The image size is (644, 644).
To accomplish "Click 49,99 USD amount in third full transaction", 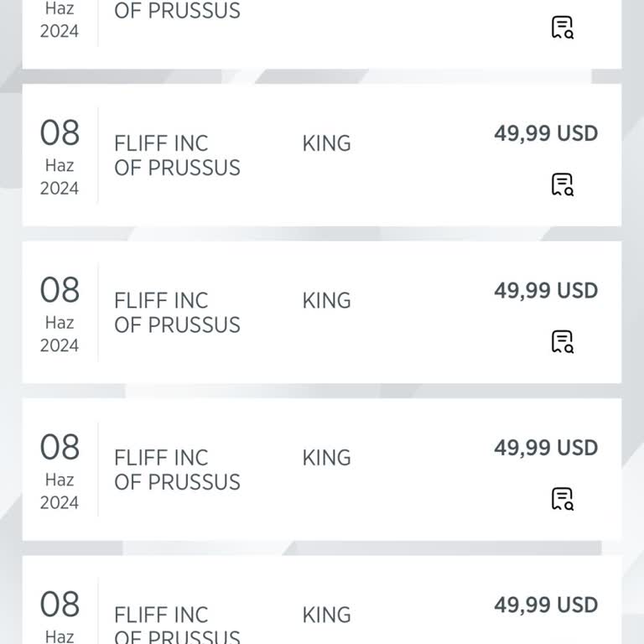I will click(x=546, y=448).
